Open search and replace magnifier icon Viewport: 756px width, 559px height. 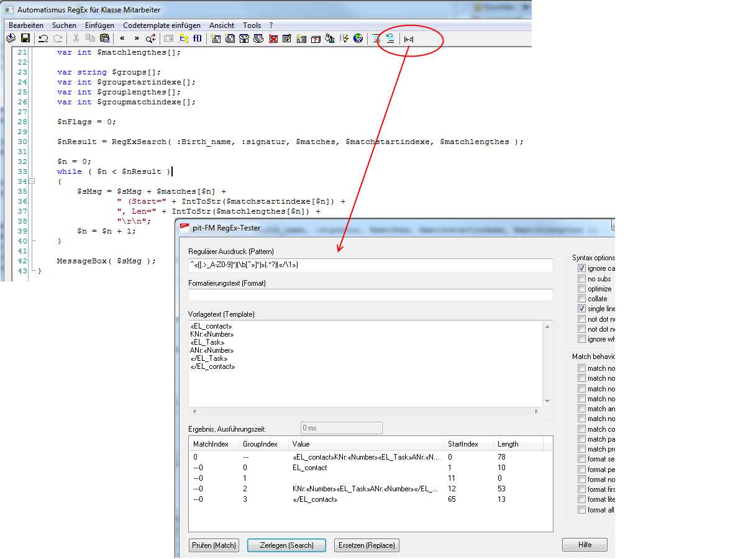151,38
